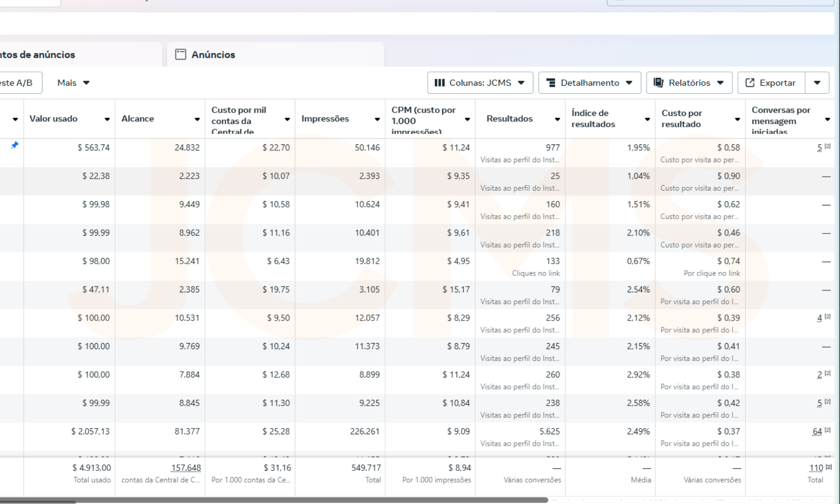Viewport: 840px width, 504px height.
Task: Open CPM column sort arrow
Action: (x=467, y=119)
